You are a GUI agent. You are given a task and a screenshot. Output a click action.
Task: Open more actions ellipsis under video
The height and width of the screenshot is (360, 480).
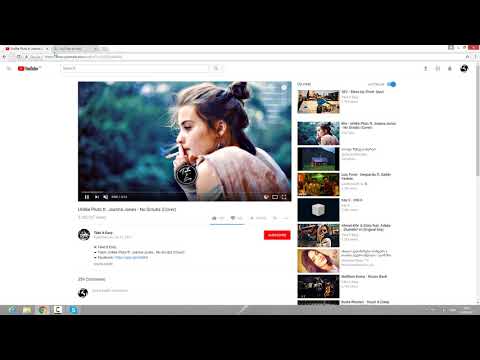[286, 218]
